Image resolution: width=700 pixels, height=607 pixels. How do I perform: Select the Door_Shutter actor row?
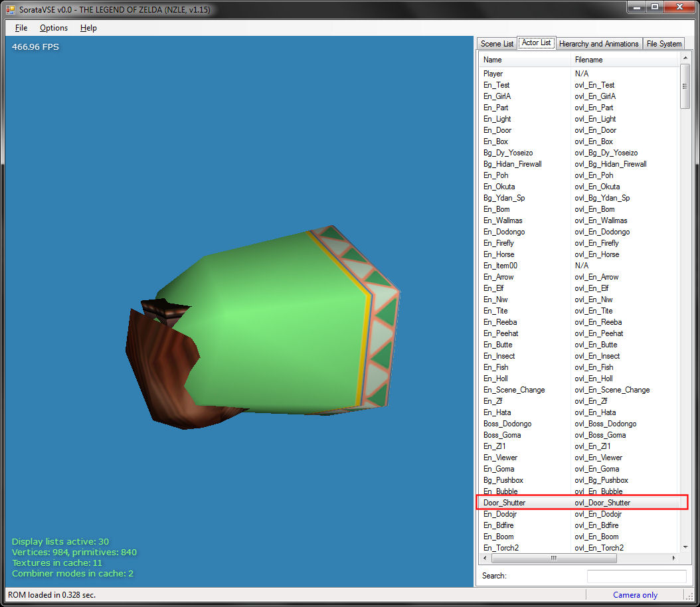tap(580, 503)
